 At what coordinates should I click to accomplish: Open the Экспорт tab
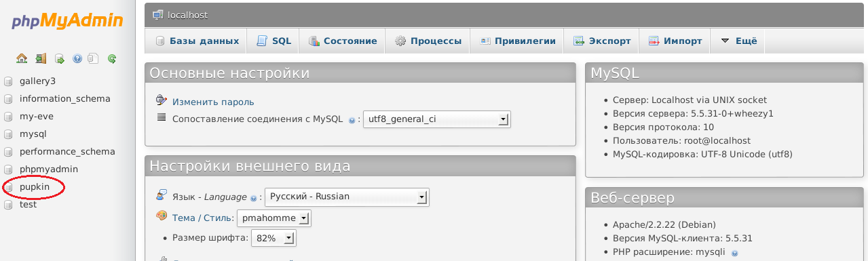point(602,41)
